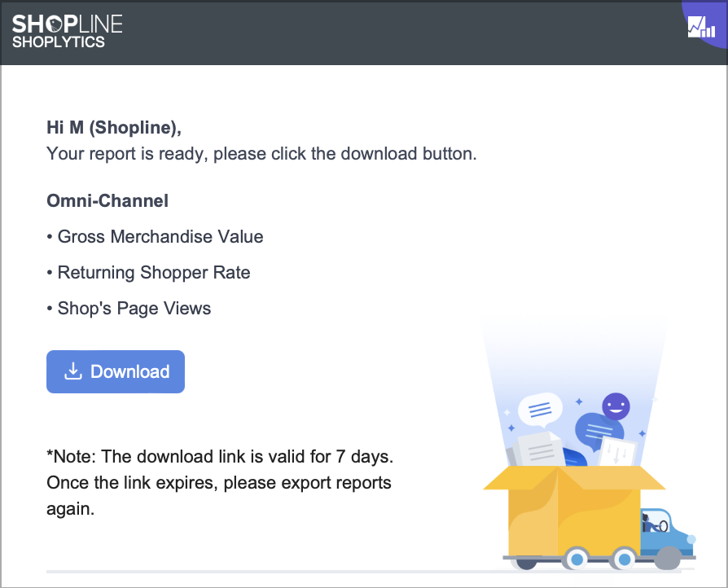
Task: Click the note about 7 days validity
Action: 220,483
